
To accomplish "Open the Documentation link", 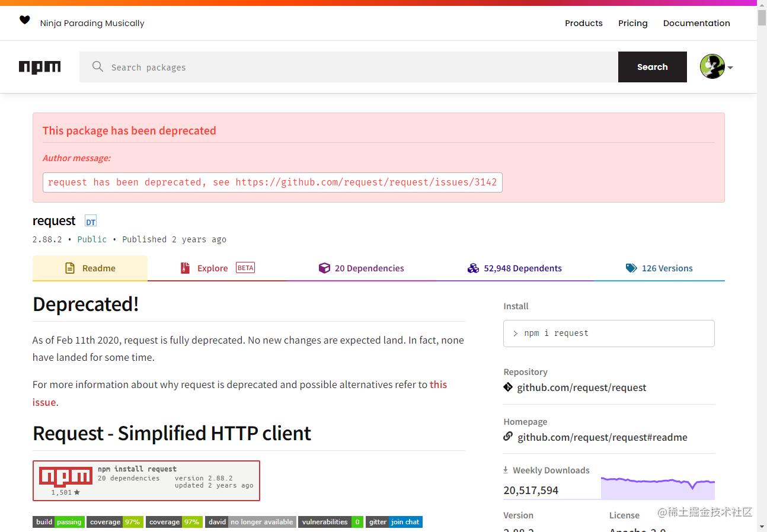I will [696, 23].
